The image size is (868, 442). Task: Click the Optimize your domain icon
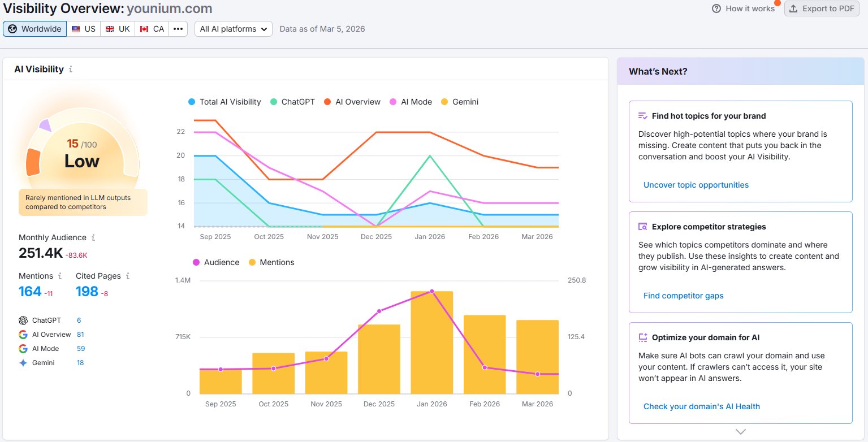(x=643, y=337)
